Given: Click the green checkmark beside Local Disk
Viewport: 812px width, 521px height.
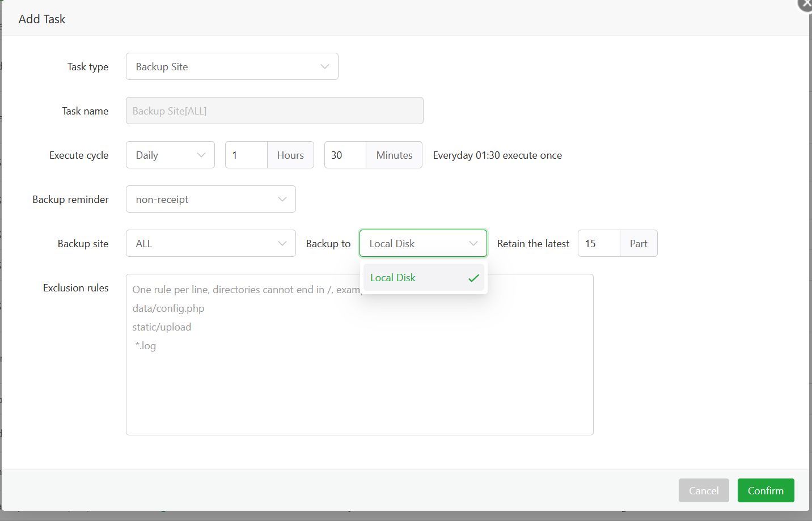Looking at the screenshot, I should (x=473, y=278).
